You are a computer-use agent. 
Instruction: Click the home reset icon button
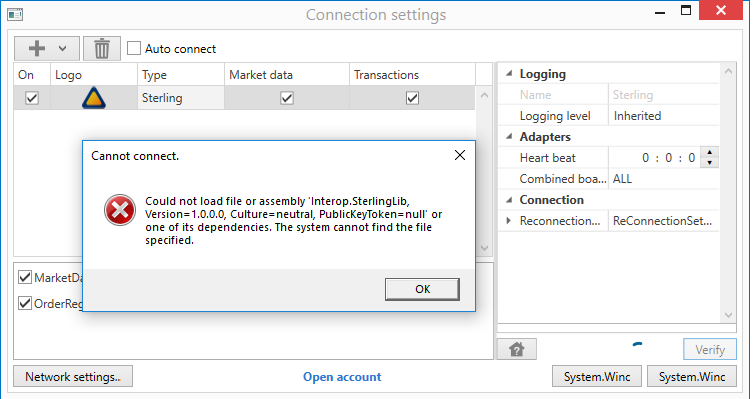tap(516, 349)
